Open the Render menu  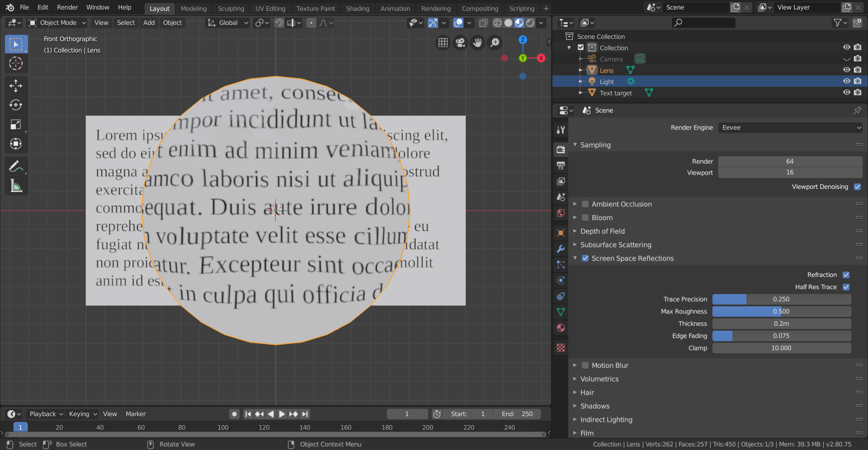[67, 7]
